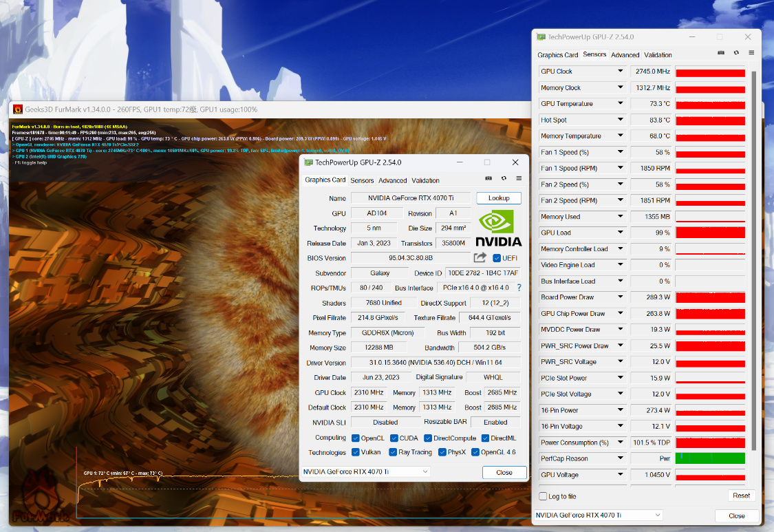
Task: Toggle the PhysX checkbox
Action: click(x=442, y=452)
